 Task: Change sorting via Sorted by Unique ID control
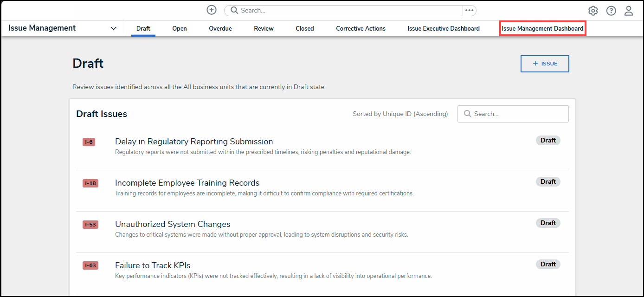point(400,114)
